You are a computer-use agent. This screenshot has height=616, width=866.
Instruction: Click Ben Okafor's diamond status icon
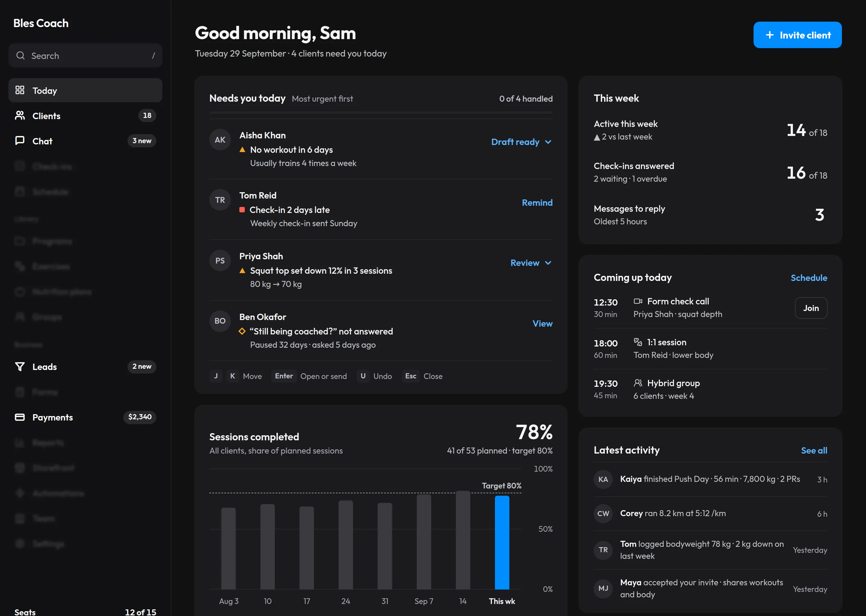click(x=242, y=331)
